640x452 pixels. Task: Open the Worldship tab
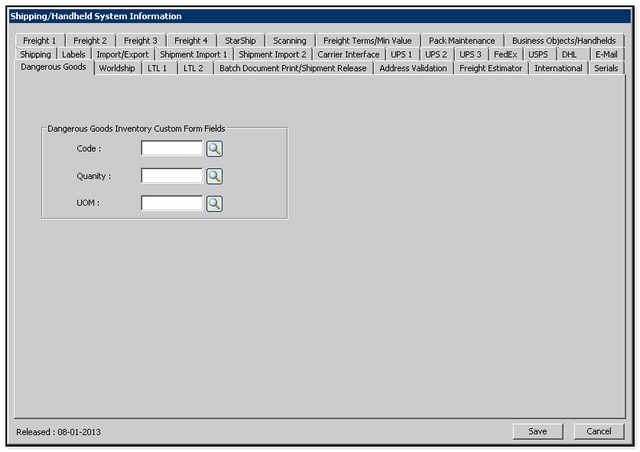[117, 68]
